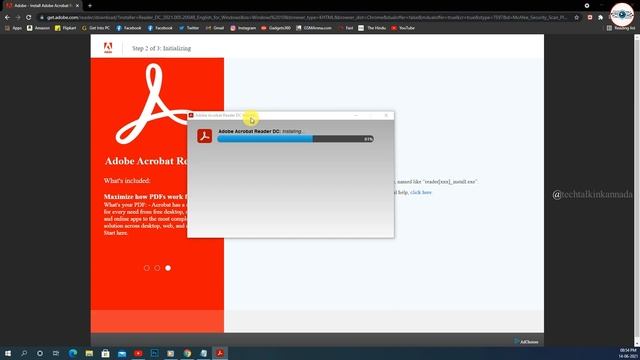The height and width of the screenshot is (360, 640).
Task: Select the second carousel dot
Action: (157, 268)
